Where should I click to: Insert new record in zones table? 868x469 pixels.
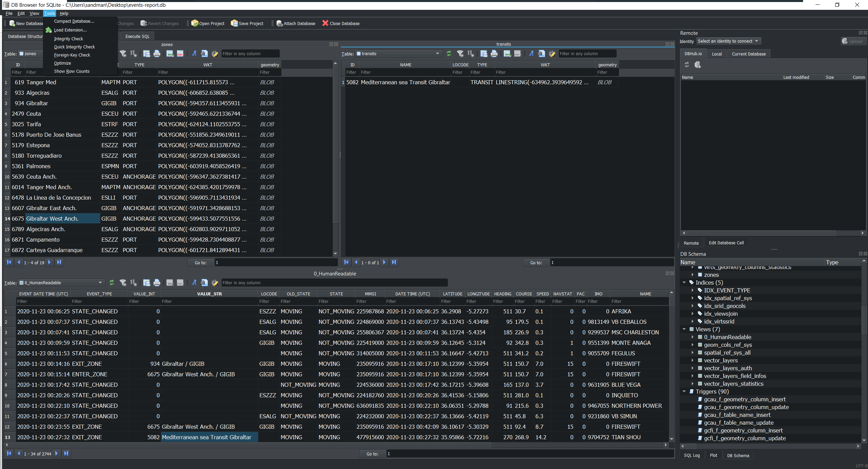170,53
